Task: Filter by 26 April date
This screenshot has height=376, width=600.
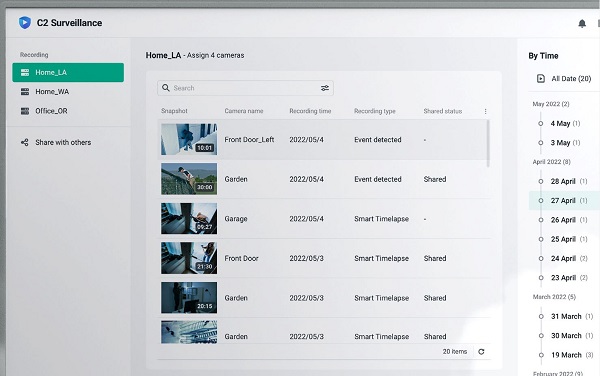Action: click(x=569, y=220)
